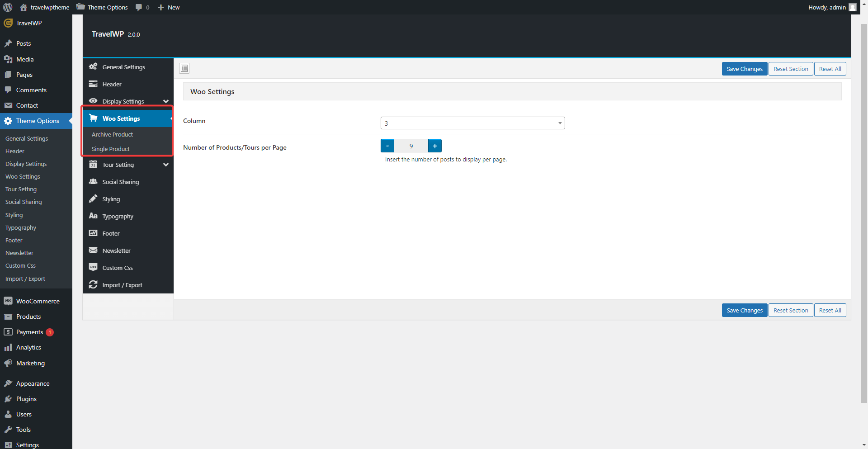Open the admin user avatar
The width and height of the screenshot is (868, 449).
(853, 7)
